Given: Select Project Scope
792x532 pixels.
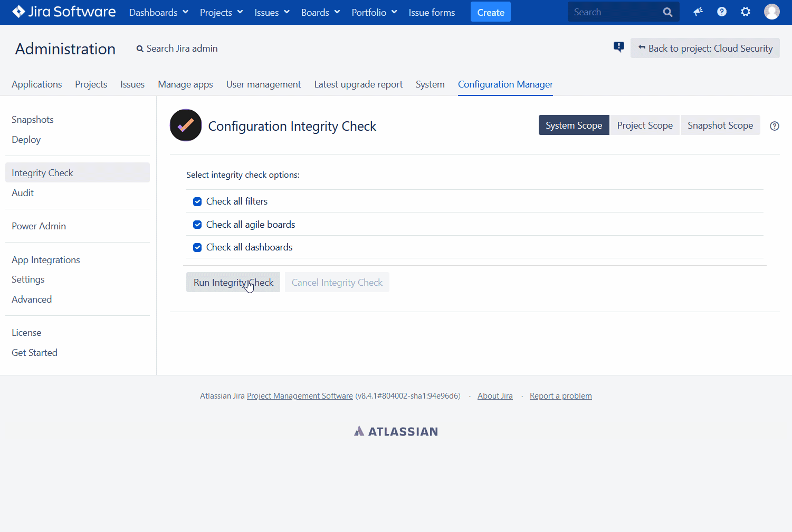Looking at the screenshot, I should click(645, 125).
